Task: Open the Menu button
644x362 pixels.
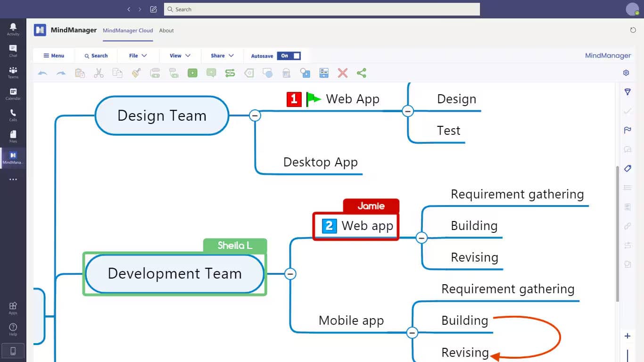Action: click(53, 56)
